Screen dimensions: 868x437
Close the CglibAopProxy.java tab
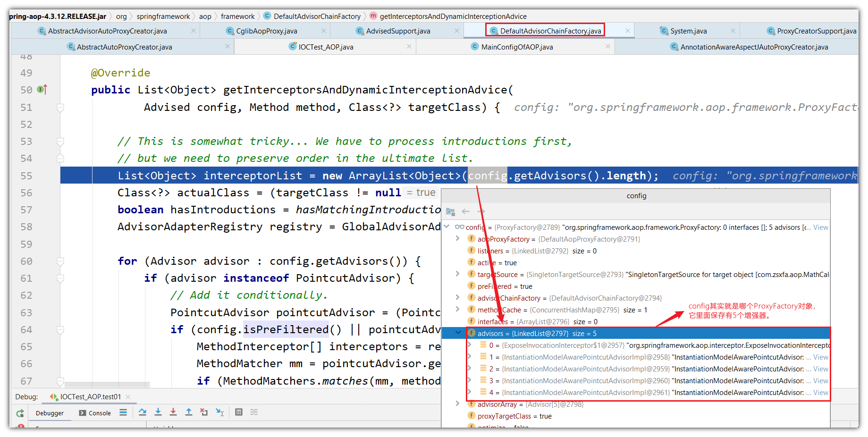click(x=324, y=31)
